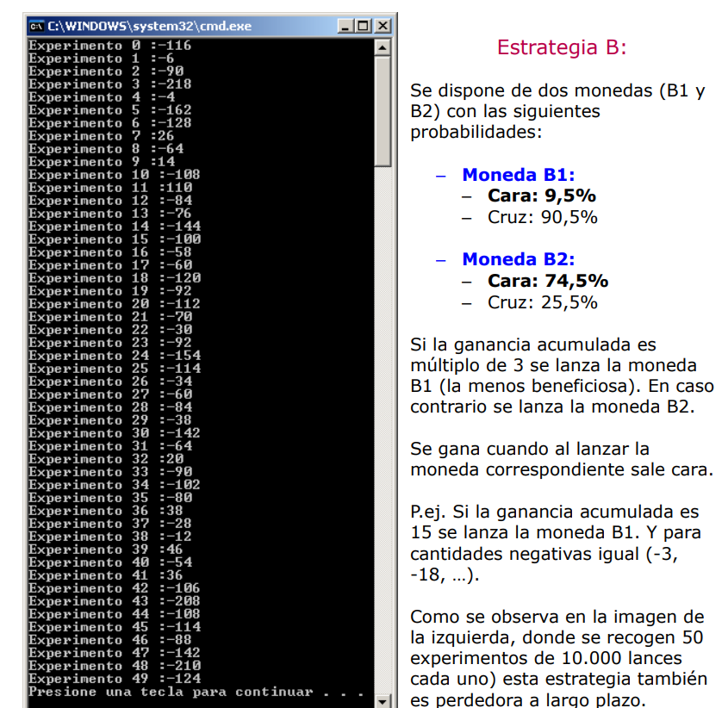Click the cmd.exe icon in title bar
This screenshot has width=728, height=708.
pyautogui.click(x=36, y=27)
